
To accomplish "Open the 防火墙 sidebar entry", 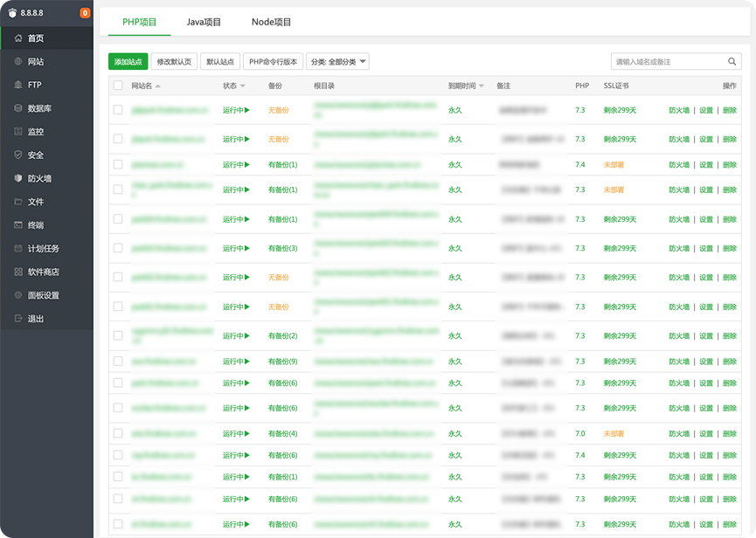I will (x=38, y=178).
